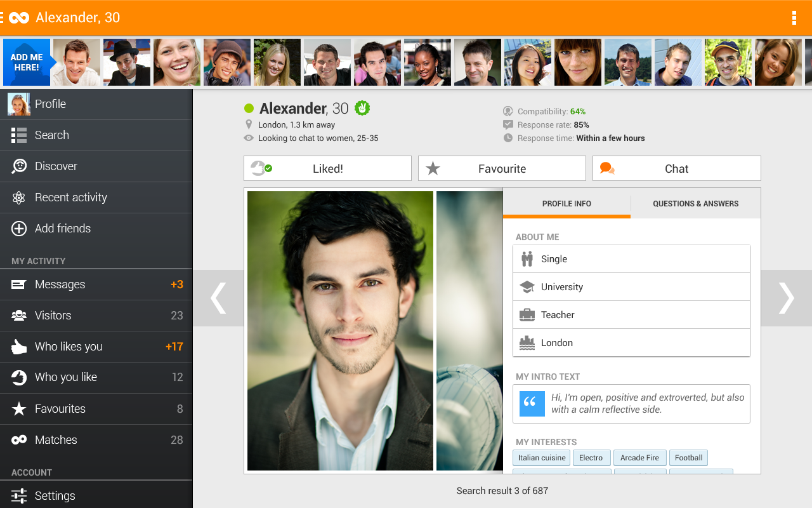Select the Italian cuisine interest tag
Viewport: 812px width, 508px height.
[x=541, y=458]
